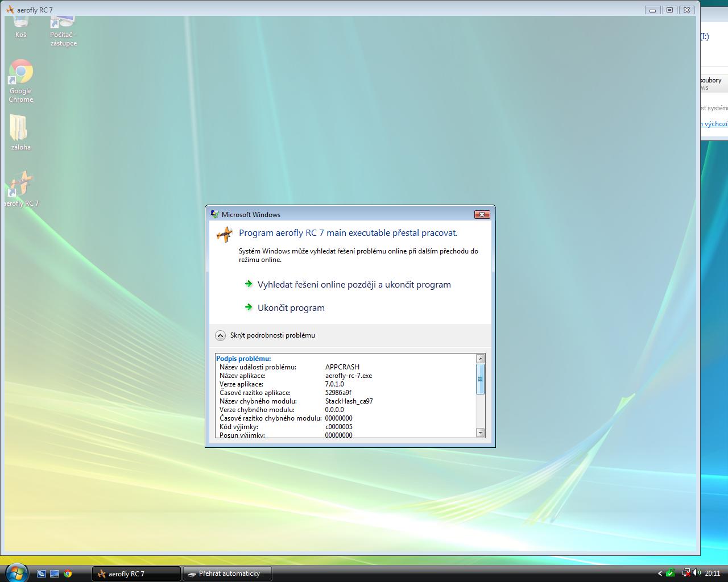Maximize the aerofly RC 7 window
728x582 pixels.
669,10
